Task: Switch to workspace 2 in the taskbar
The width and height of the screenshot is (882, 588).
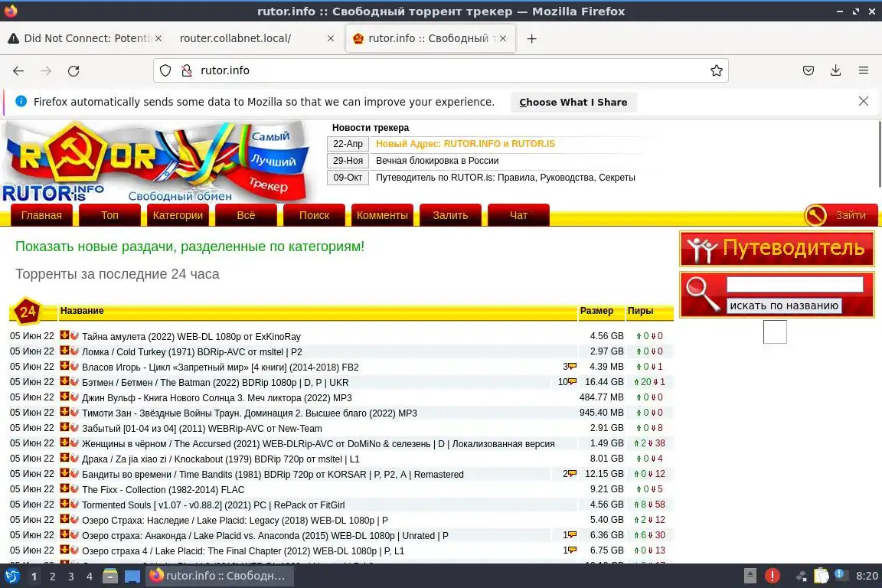Action: click(52, 577)
